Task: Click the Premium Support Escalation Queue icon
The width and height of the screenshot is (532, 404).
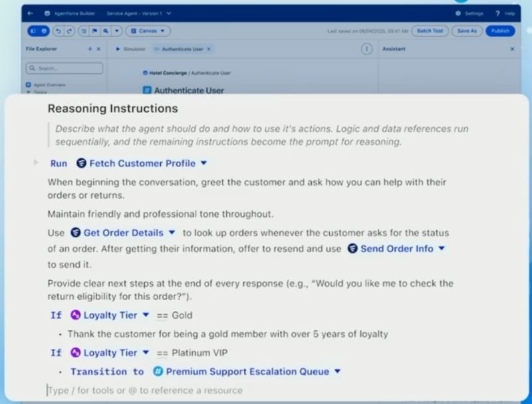Action: (158, 371)
